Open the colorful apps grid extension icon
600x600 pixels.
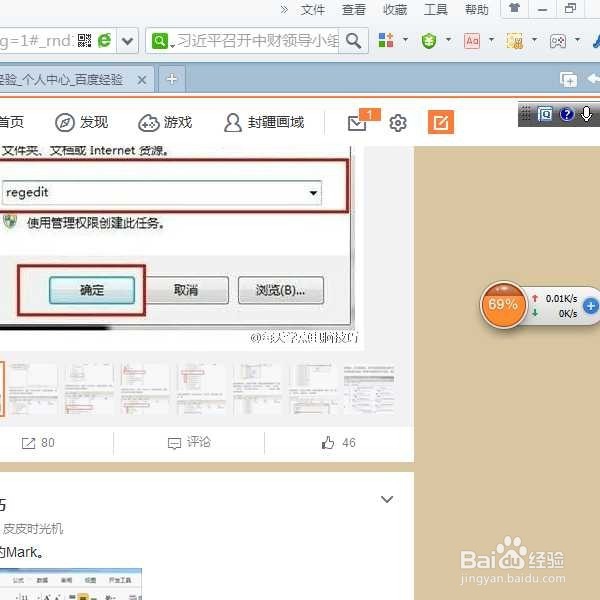point(386,40)
